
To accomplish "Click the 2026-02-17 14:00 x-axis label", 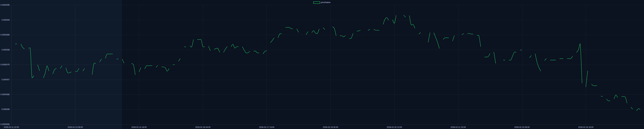I will [266, 127].
